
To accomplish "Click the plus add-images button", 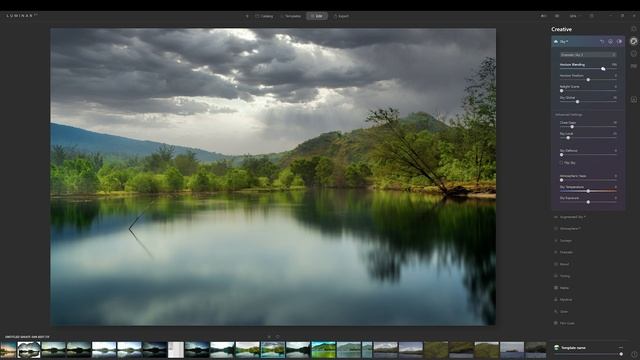I will tap(247, 16).
